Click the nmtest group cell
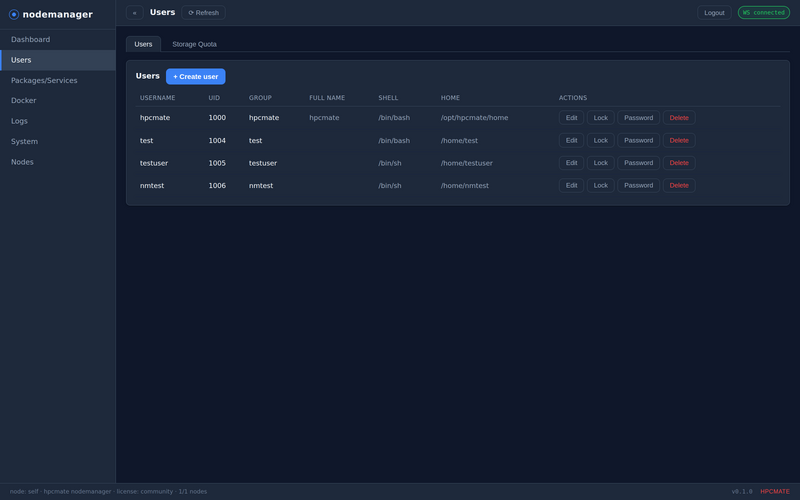 pyautogui.click(x=261, y=186)
